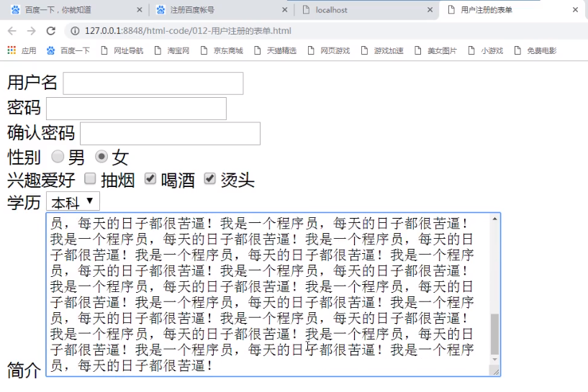Click the browser back arrow
588x392 pixels.
tap(12, 31)
